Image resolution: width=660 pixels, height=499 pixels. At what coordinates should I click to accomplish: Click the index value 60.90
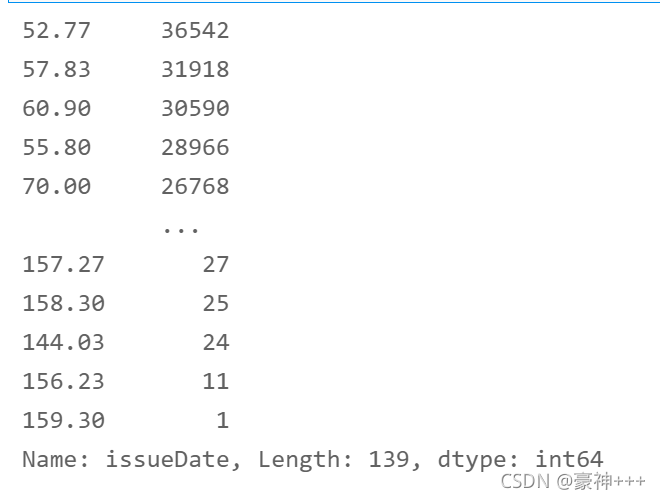pyautogui.click(x=56, y=109)
